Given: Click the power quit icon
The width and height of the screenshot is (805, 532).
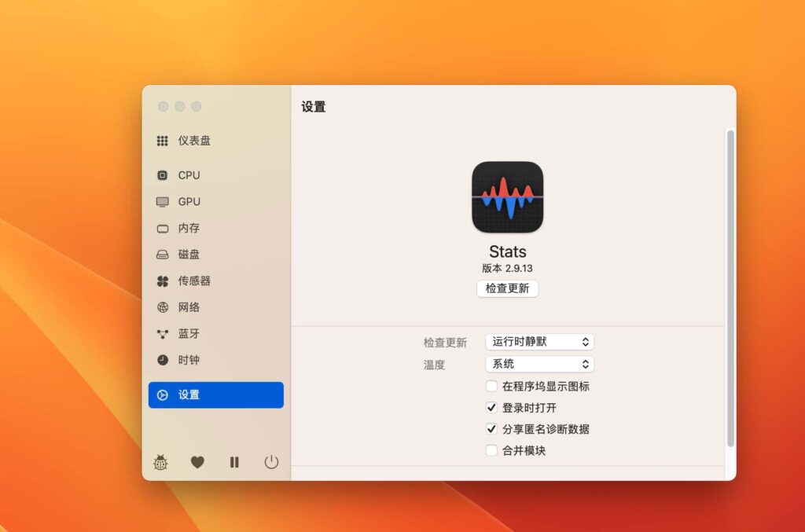Looking at the screenshot, I should coord(271,463).
